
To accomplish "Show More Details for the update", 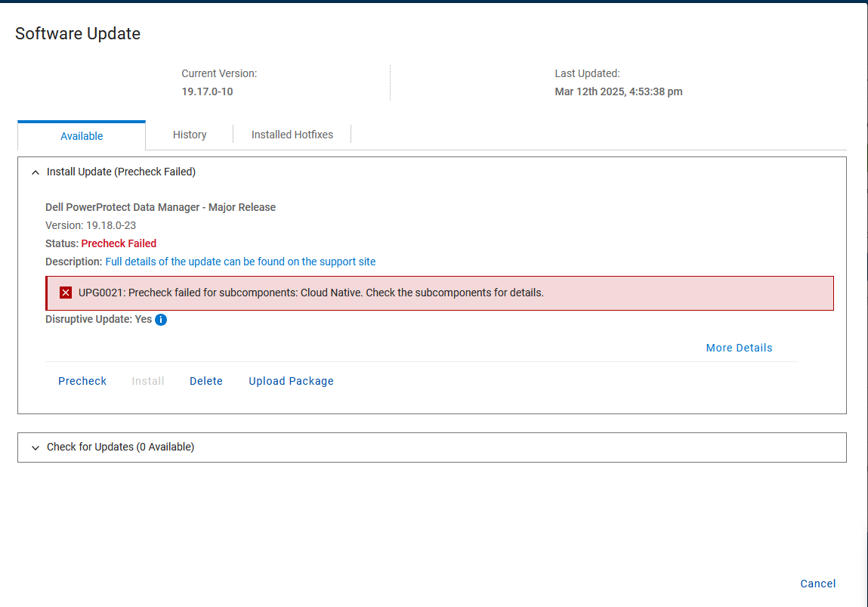I will pyautogui.click(x=739, y=348).
